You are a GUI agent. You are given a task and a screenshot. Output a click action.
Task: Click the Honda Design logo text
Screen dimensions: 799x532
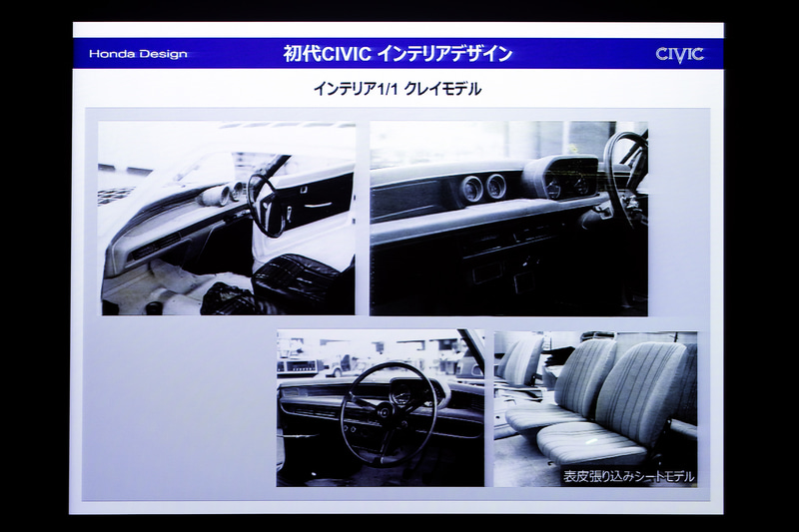point(138,54)
